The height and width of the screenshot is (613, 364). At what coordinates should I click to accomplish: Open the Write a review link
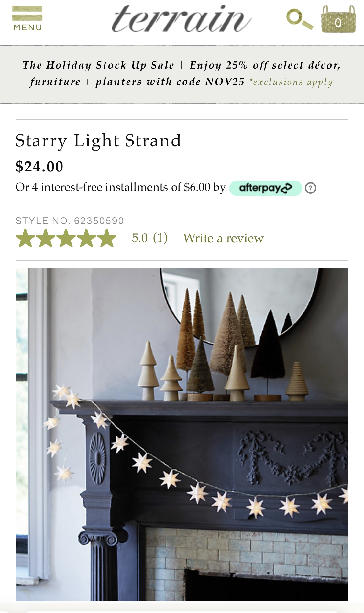(x=223, y=238)
